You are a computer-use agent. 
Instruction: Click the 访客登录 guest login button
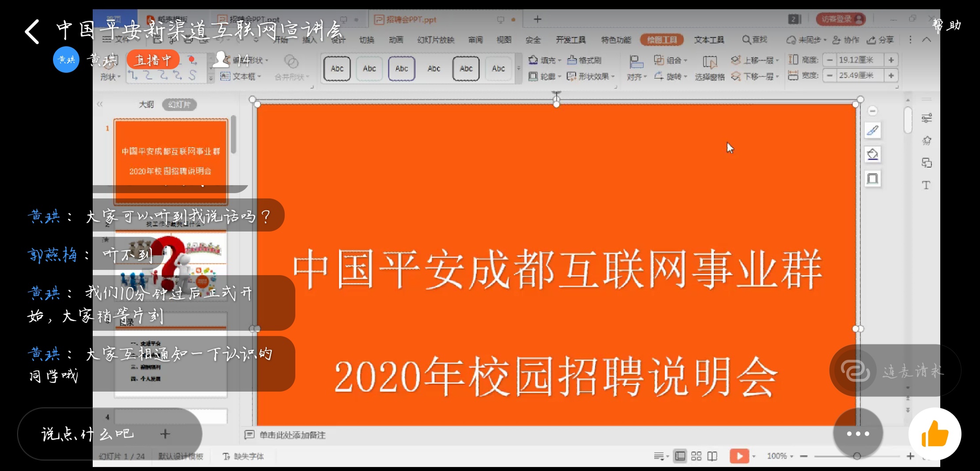point(841,19)
